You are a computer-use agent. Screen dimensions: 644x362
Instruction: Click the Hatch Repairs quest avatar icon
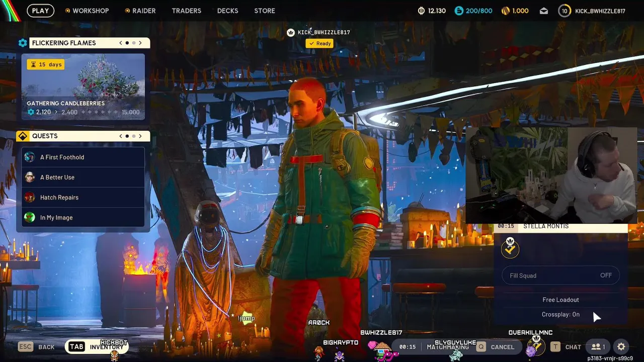click(x=30, y=197)
